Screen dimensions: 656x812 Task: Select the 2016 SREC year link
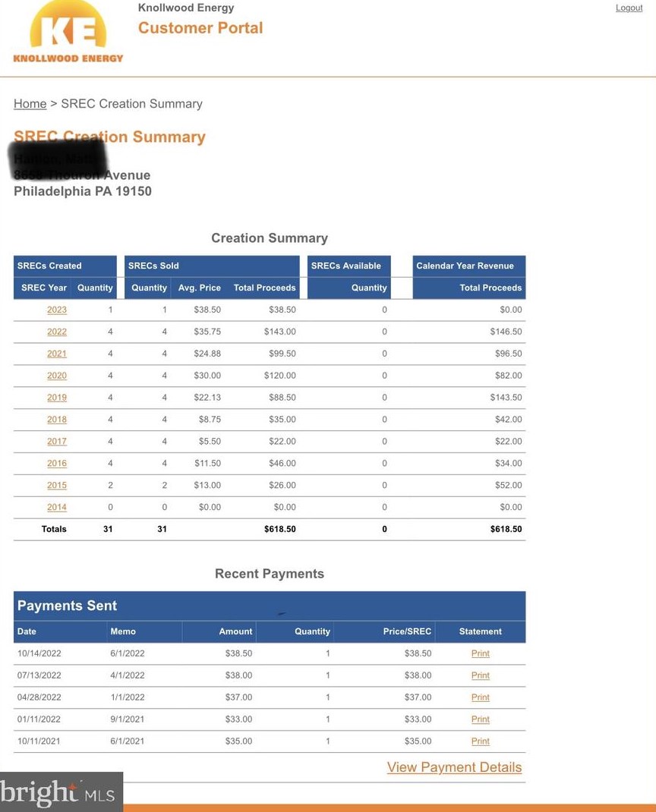tap(57, 464)
